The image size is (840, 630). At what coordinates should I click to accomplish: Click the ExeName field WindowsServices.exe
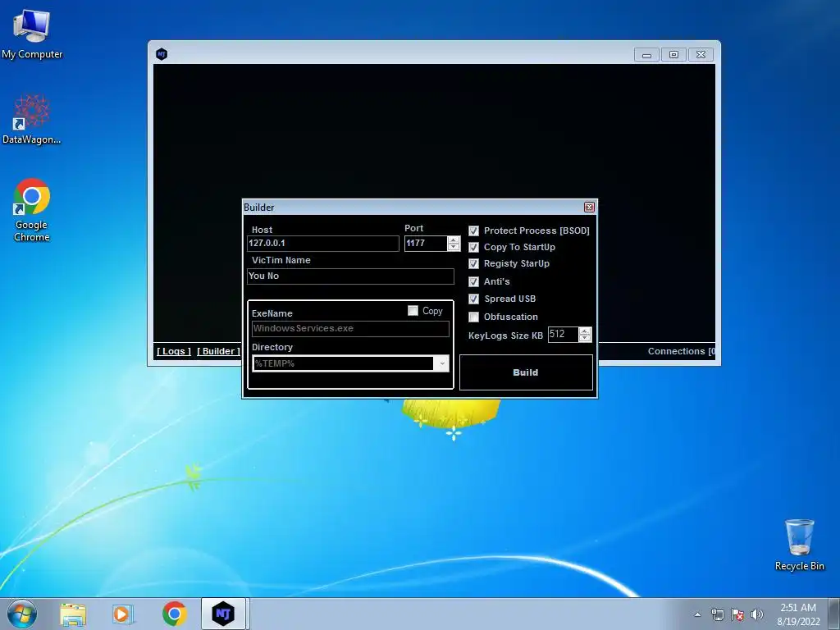(350, 328)
